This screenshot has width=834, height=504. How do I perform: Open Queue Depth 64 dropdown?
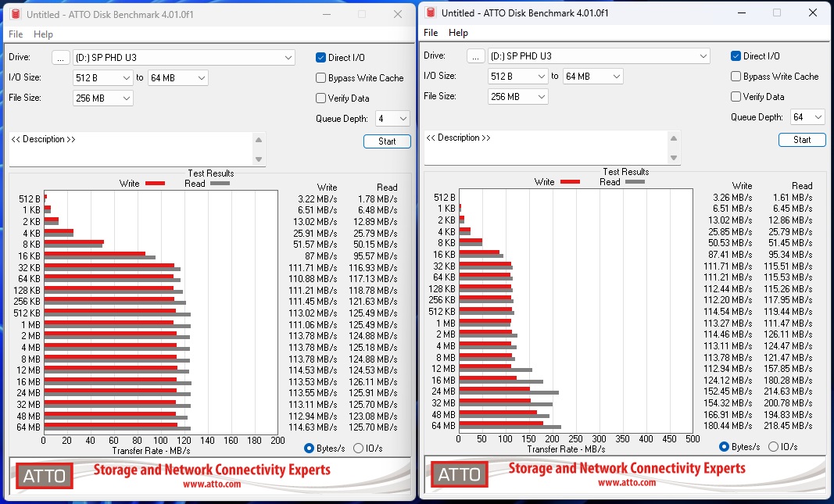tap(807, 116)
